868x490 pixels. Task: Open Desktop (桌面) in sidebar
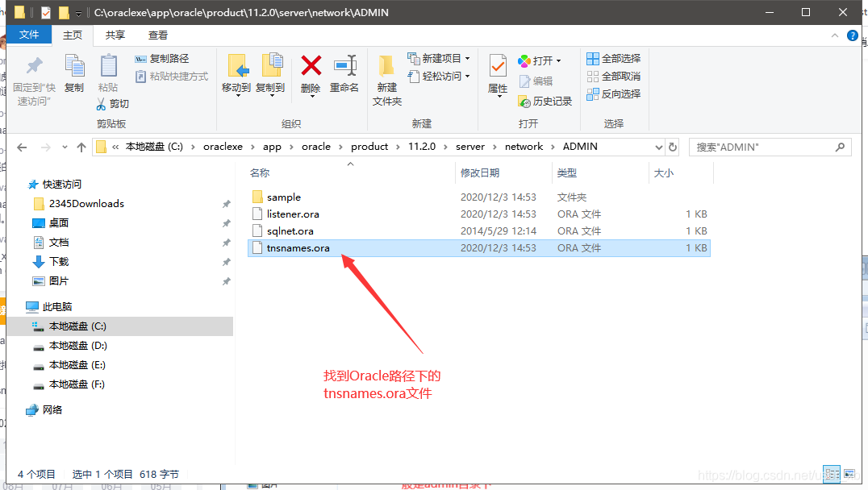[59, 223]
